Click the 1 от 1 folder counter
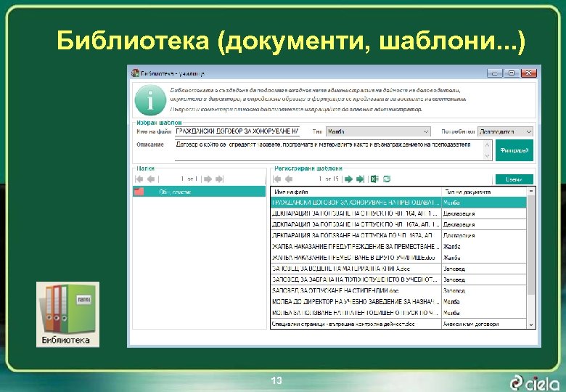 pyautogui.click(x=189, y=179)
